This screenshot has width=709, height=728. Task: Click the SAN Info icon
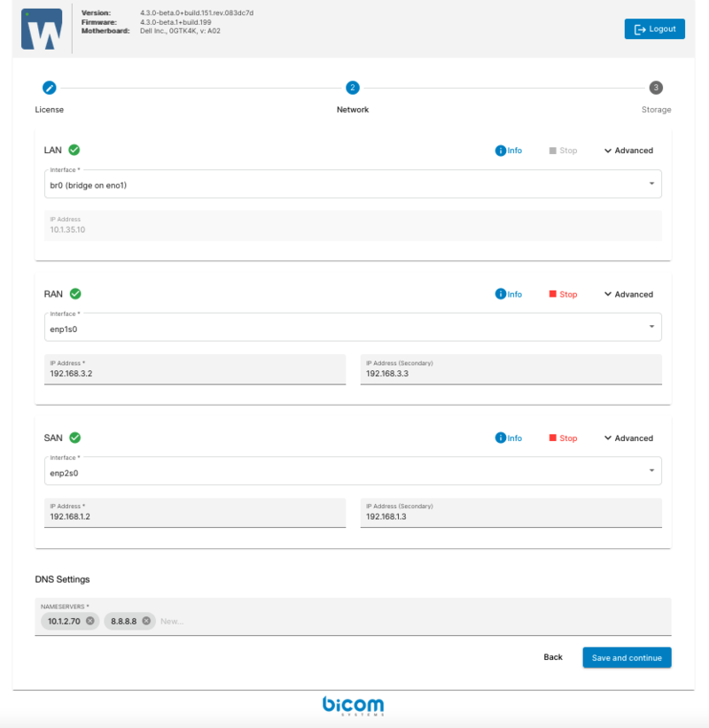coord(501,438)
